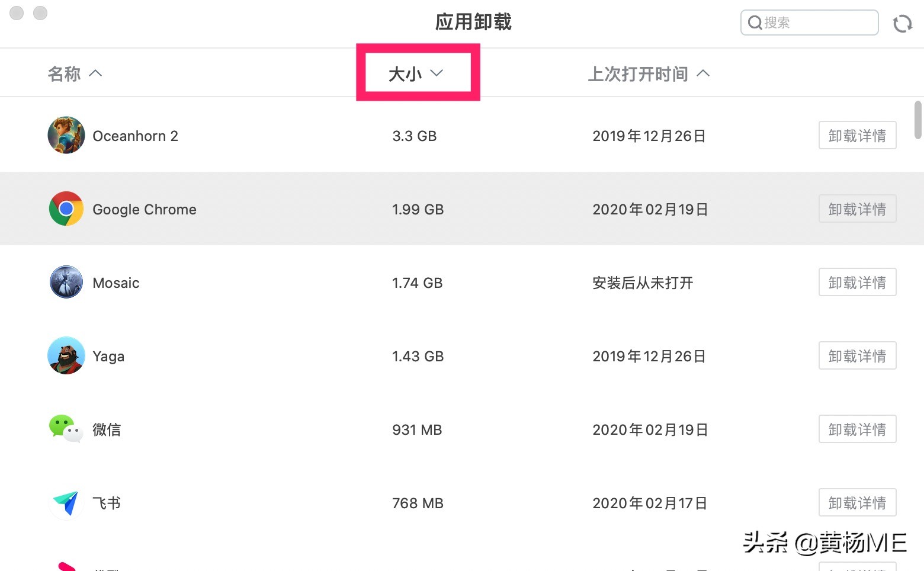
Task: Toggle size (大小) column sort order
Action: [x=416, y=73]
